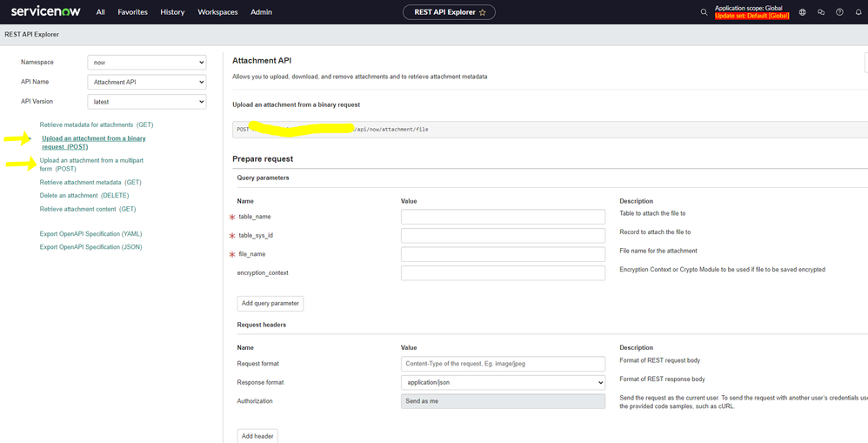The width and height of the screenshot is (868, 443).
Task: Expand the API Name dropdown
Action: coord(147,82)
